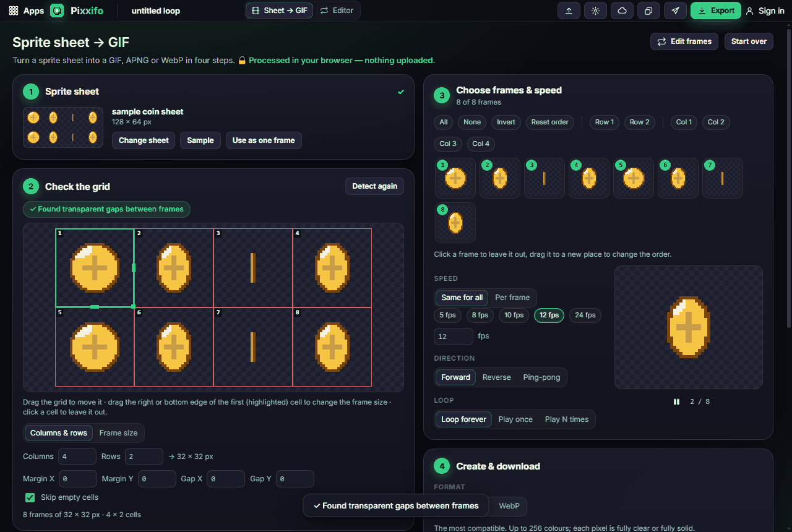Set direction to Reverse
This screenshot has height=532, width=792.
coord(497,377)
